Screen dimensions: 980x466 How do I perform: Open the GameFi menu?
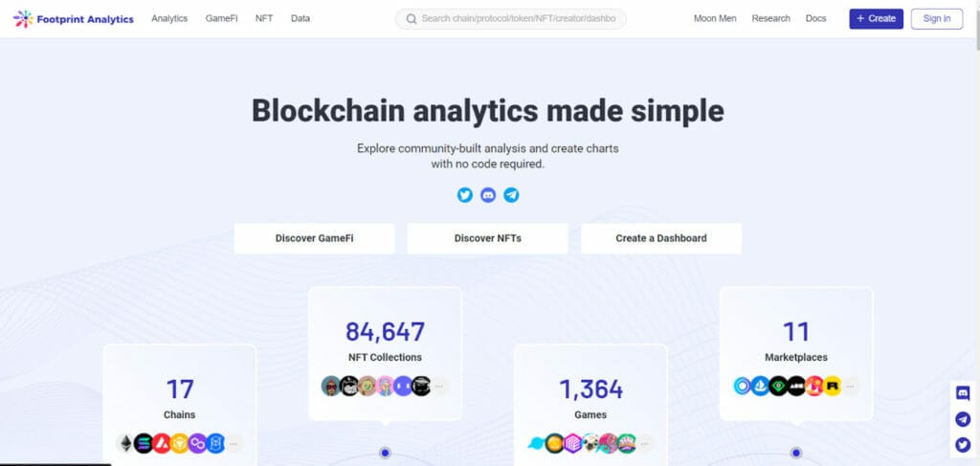221,19
